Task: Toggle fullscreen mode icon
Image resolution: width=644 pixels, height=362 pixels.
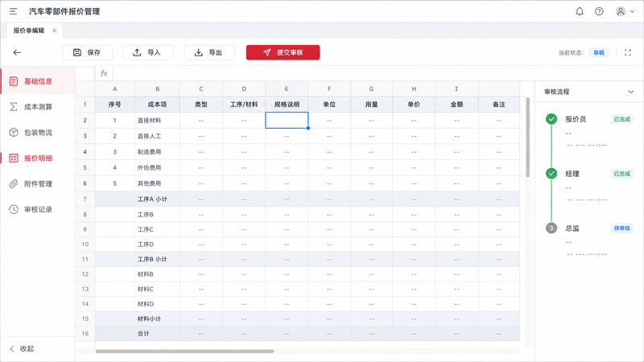Action: [x=628, y=52]
